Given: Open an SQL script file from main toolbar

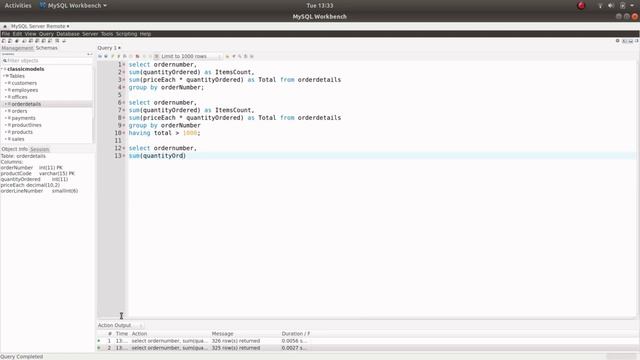Looking at the screenshot, I should tap(10, 41).
